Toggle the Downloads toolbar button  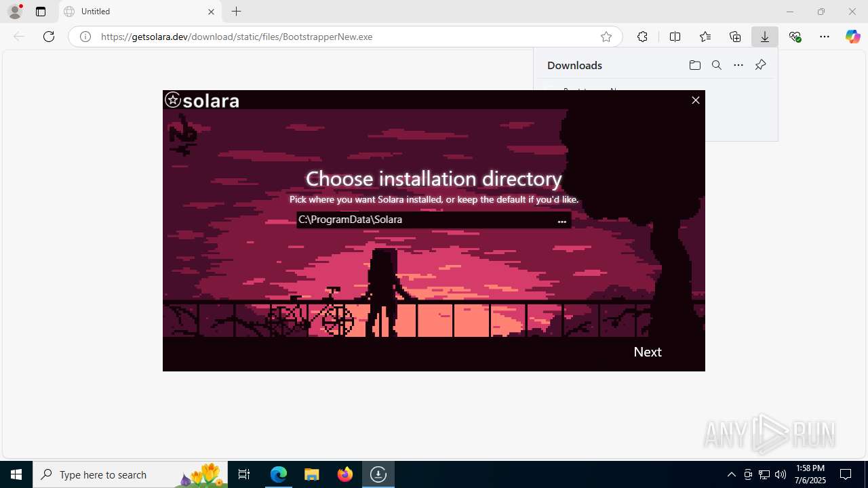click(765, 37)
